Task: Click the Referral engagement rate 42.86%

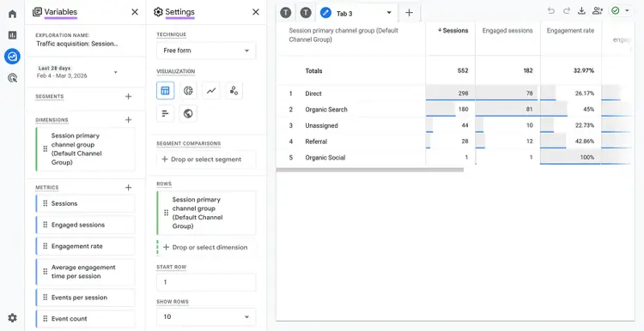Action: pos(585,141)
